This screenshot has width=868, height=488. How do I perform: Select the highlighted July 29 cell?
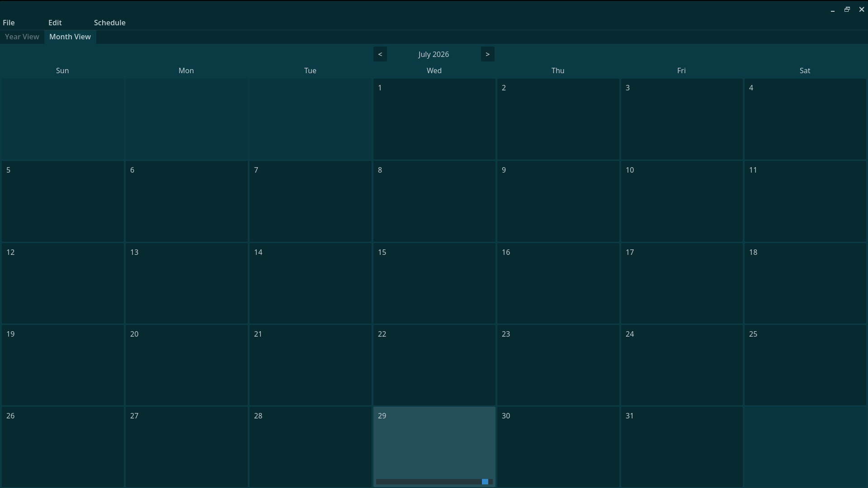point(434,447)
